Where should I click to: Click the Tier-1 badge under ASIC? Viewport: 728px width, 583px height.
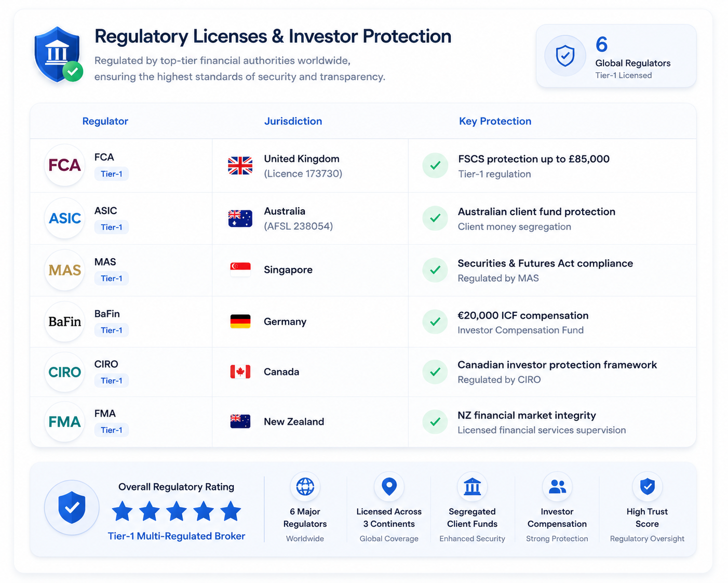(x=112, y=227)
